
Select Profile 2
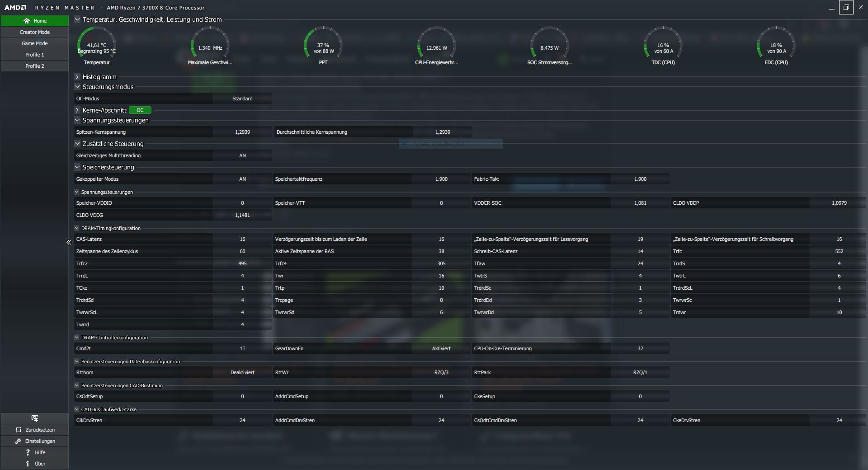(x=35, y=66)
